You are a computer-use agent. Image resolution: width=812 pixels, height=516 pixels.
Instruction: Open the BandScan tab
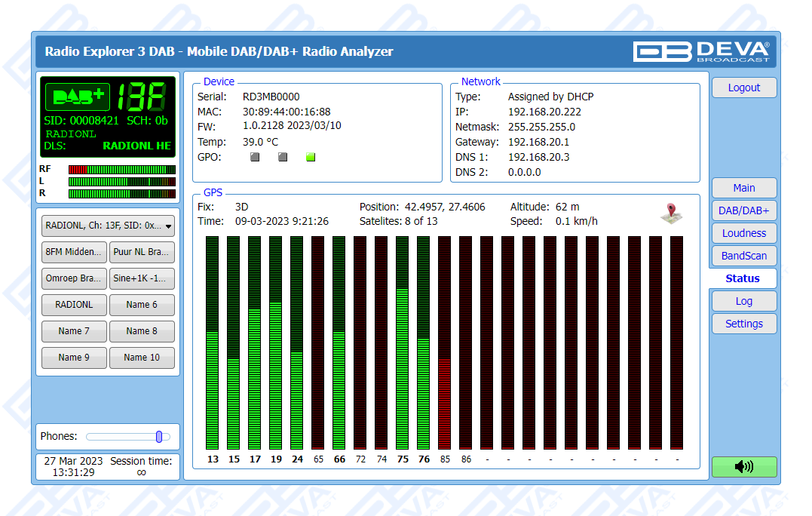743,256
